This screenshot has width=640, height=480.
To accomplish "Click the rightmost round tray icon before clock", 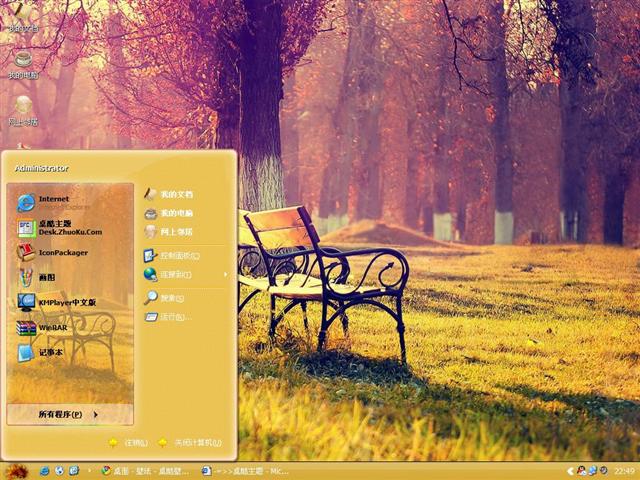I will point(603,471).
